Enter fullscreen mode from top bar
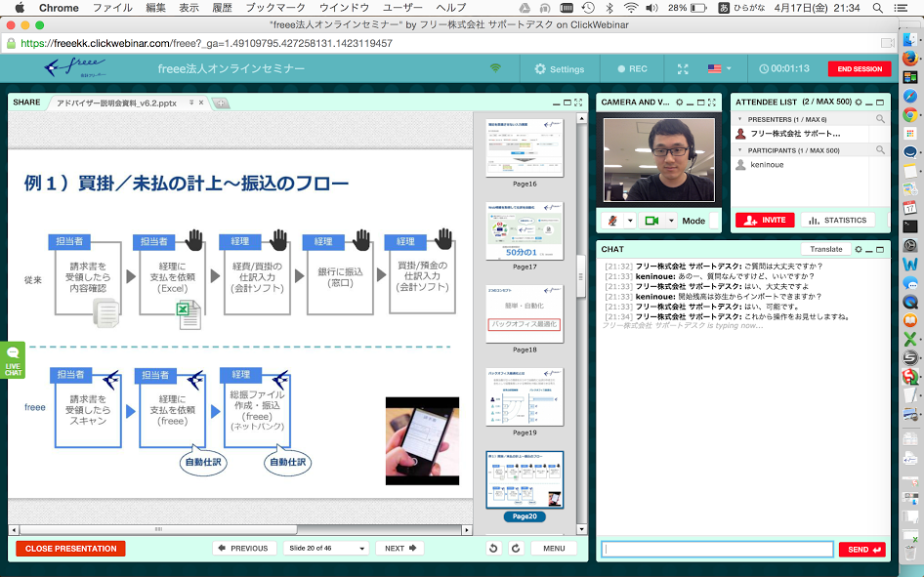Viewport: 924px width, 577px height. (683, 69)
